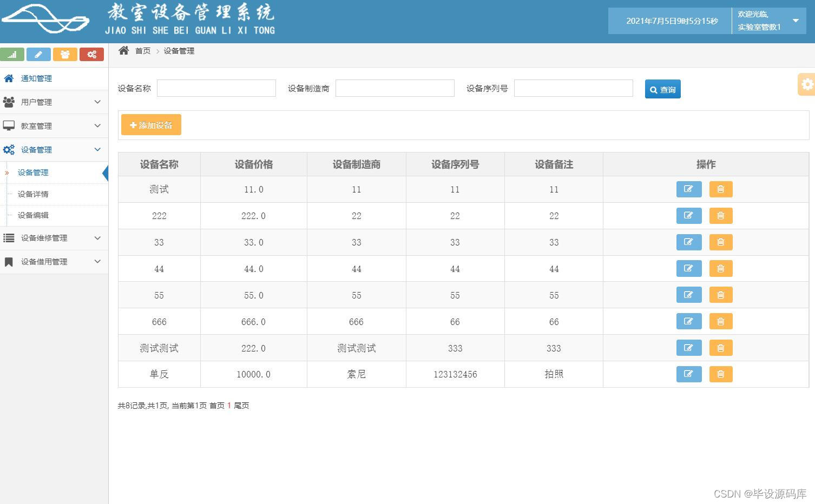This screenshot has height=504, width=815.
Task: Click page number 1 in pagination
Action: [x=229, y=406]
